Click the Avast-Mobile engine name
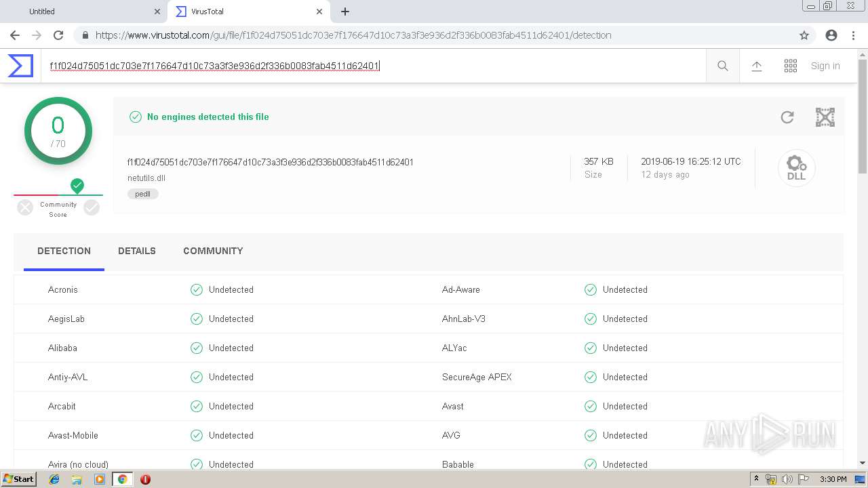This screenshot has width=868, height=488. tap(73, 435)
